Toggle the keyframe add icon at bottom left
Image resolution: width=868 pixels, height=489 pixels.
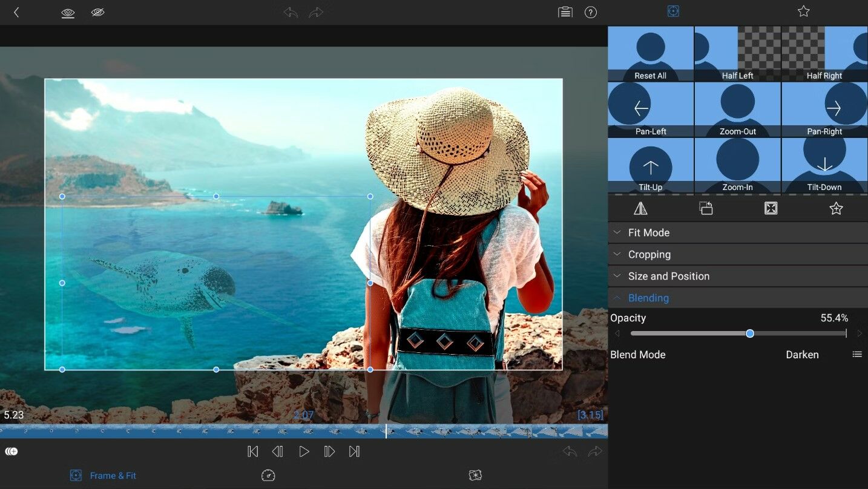click(12, 451)
